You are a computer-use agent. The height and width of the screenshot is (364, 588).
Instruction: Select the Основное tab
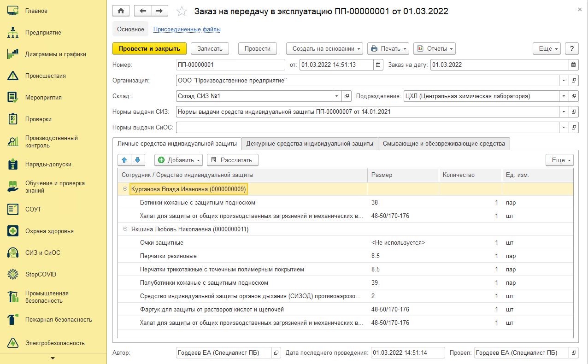(x=130, y=29)
